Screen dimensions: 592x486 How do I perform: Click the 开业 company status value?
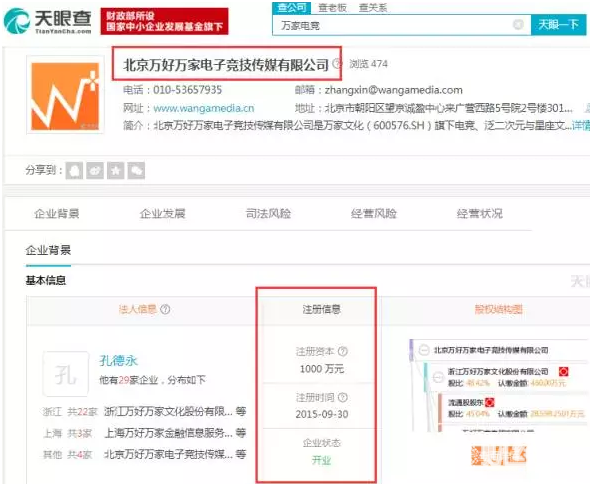pyautogui.click(x=321, y=460)
